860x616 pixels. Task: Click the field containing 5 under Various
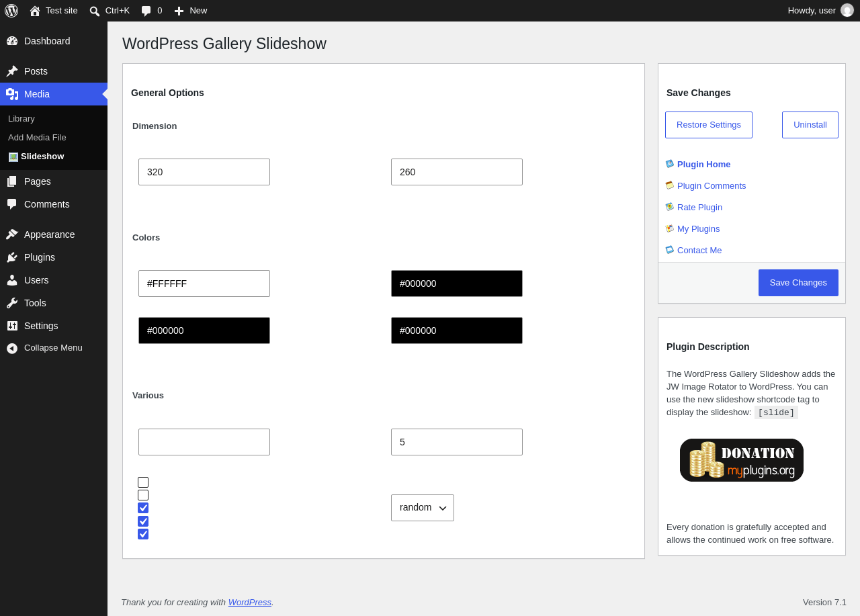(x=457, y=442)
